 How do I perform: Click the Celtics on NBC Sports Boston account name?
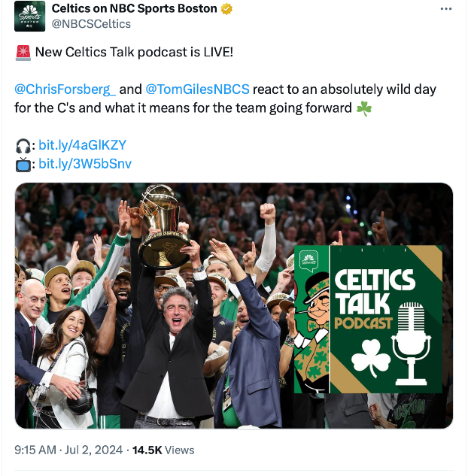(x=134, y=9)
